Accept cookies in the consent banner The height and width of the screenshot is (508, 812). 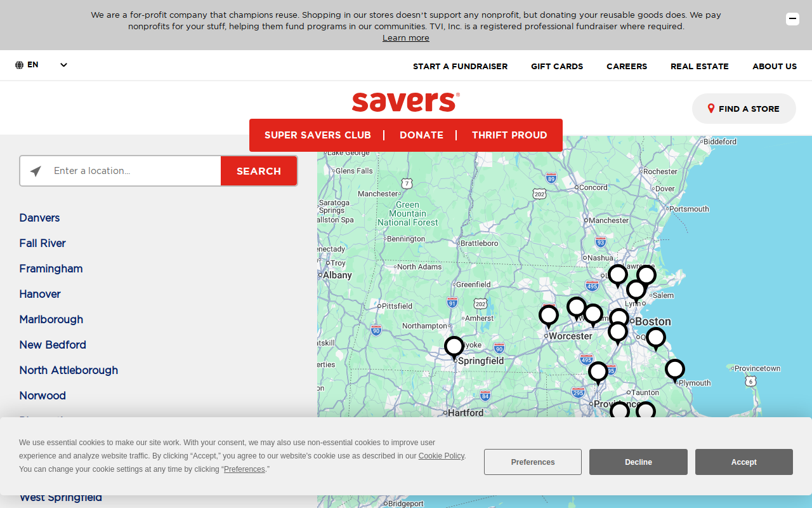click(x=743, y=462)
